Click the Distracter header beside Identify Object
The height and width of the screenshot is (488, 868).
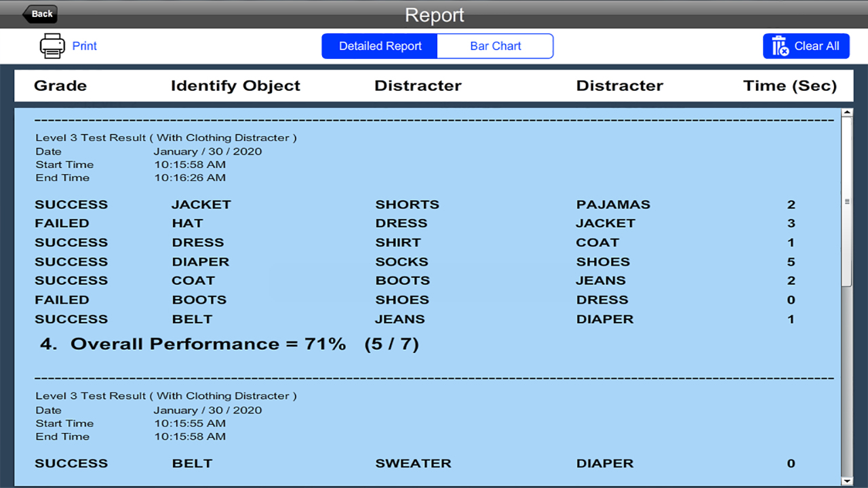point(418,86)
